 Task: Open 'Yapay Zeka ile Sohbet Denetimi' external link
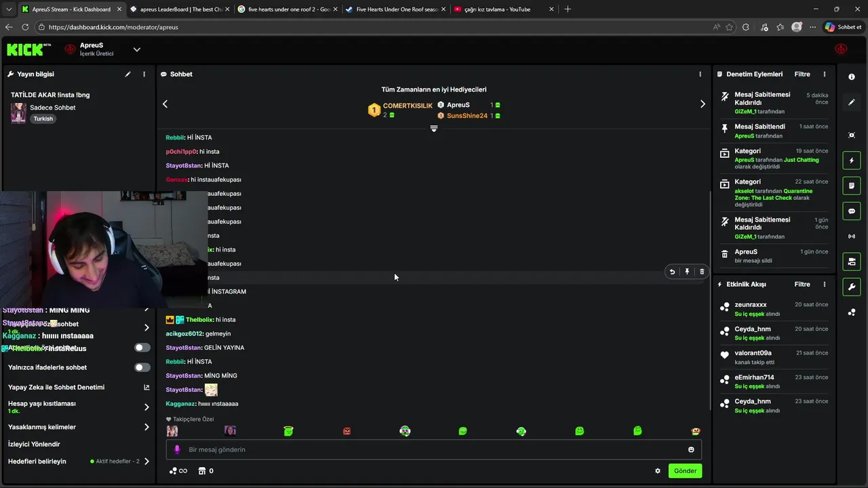tap(146, 388)
